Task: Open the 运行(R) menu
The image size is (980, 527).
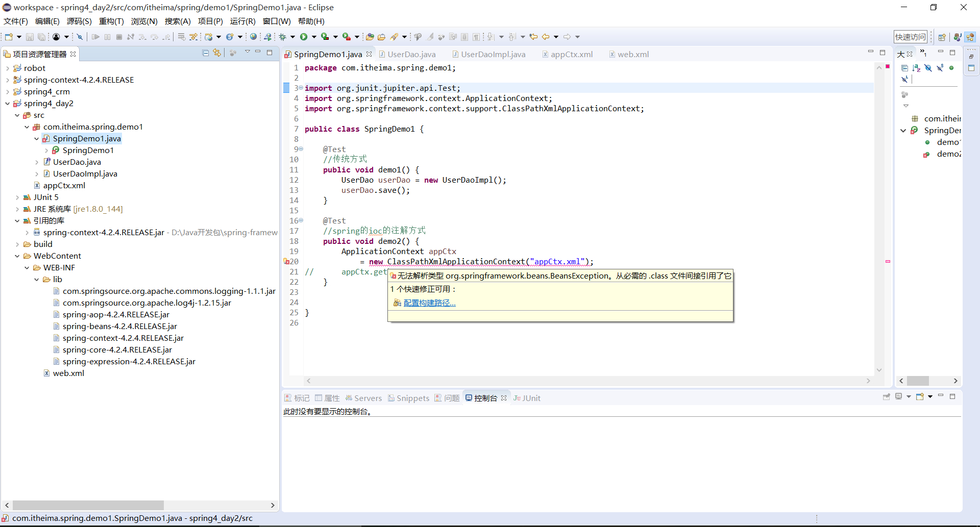Action: (x=242, y=21)
